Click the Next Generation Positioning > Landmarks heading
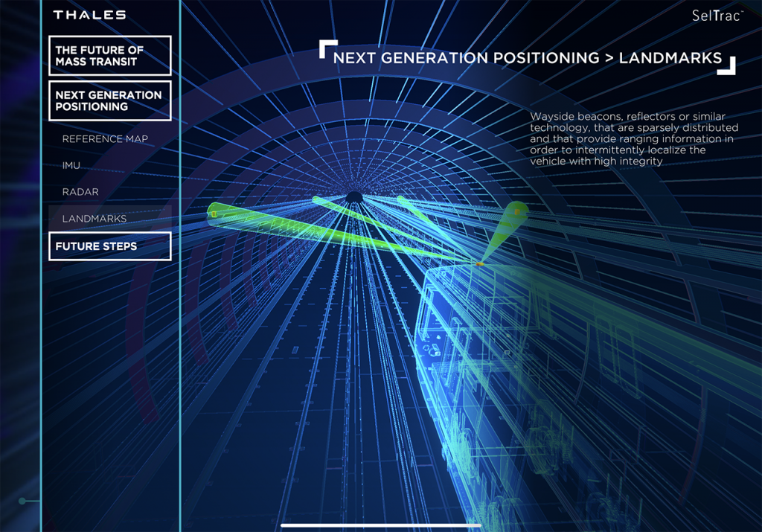The width and height of the screenshot is (762, 532). tap(528, 58)
